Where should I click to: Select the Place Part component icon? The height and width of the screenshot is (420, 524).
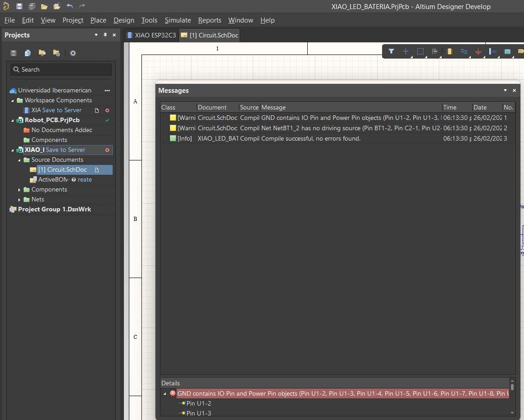pyautogui.click(x=449, y=51)
